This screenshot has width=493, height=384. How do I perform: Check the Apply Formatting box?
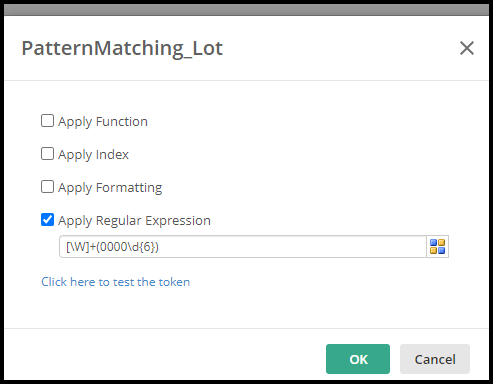click(x=47, y=187)
